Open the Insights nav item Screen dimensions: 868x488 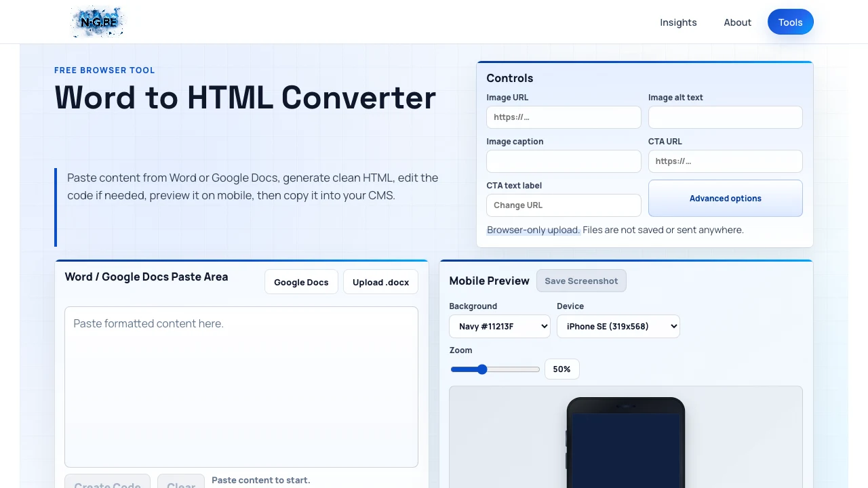pyautogui.click(x=678, y=22)
